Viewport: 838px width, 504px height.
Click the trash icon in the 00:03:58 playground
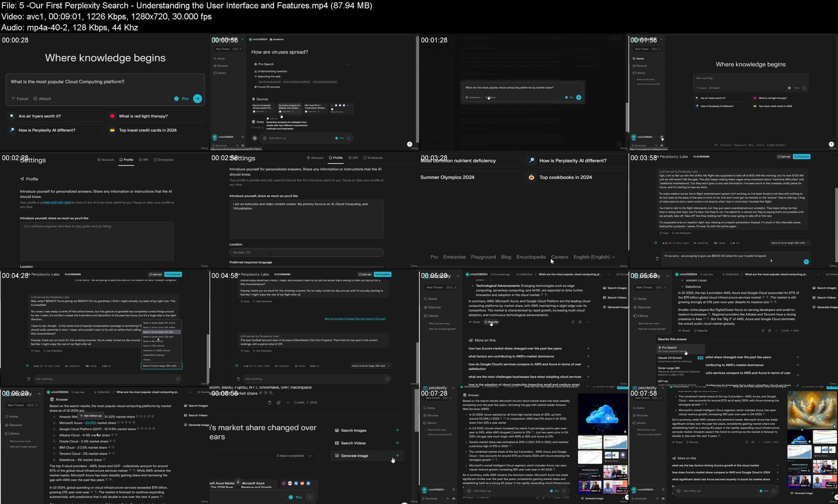coord(657,259)
